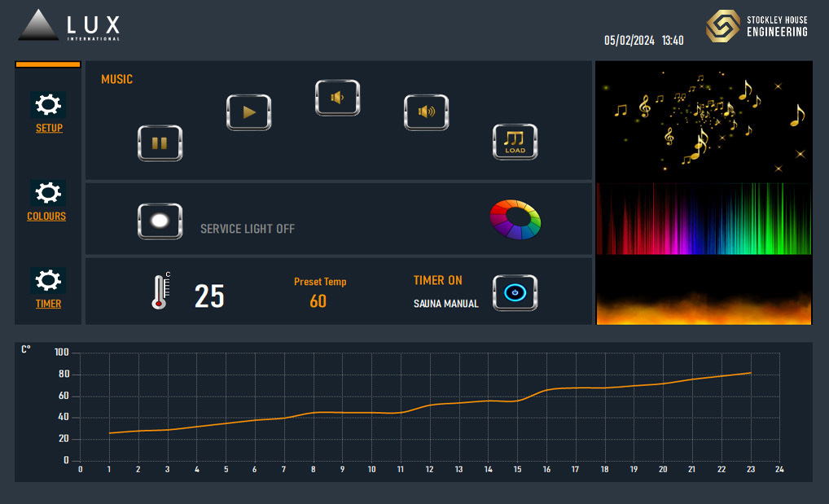Open the music LOAD button

[515, 142]
